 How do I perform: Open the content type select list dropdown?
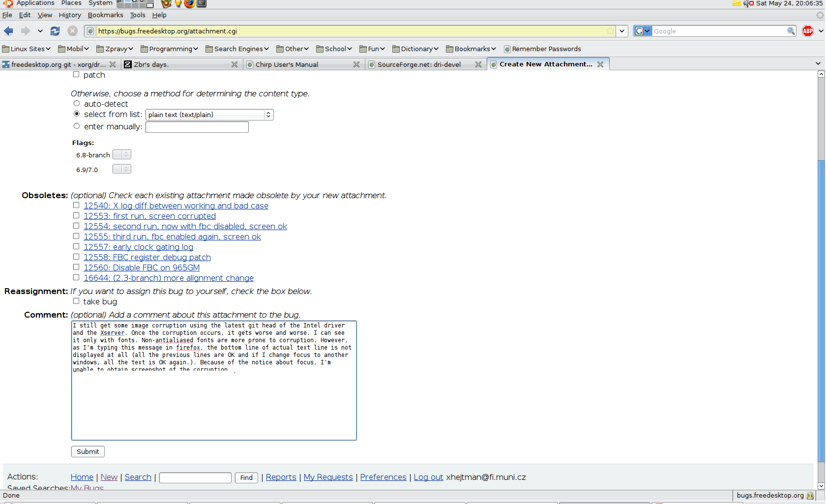tap(209, 115)
